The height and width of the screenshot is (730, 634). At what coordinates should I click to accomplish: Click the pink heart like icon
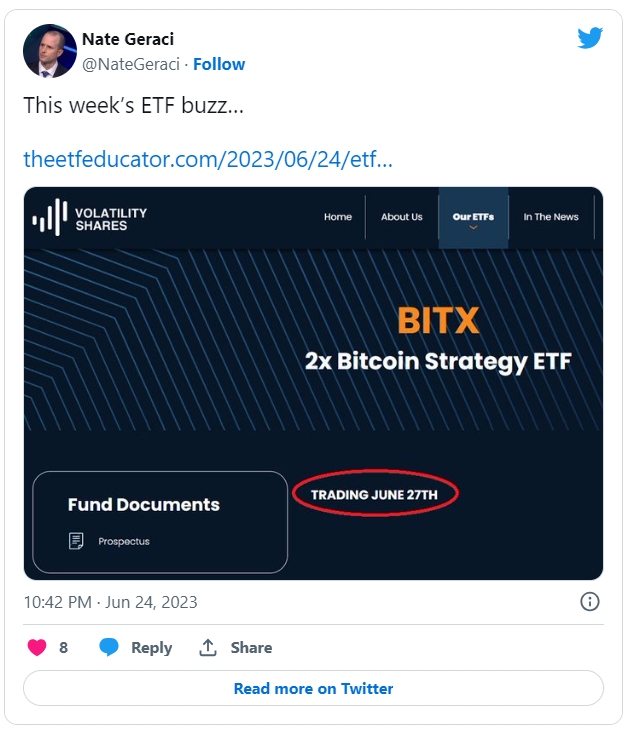(37, 647)
